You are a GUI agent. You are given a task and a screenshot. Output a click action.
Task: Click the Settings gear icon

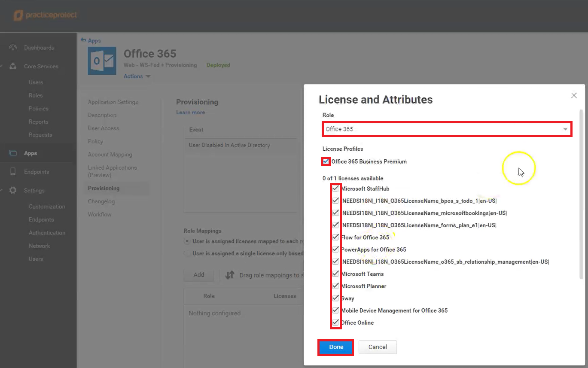click(13, 190)
